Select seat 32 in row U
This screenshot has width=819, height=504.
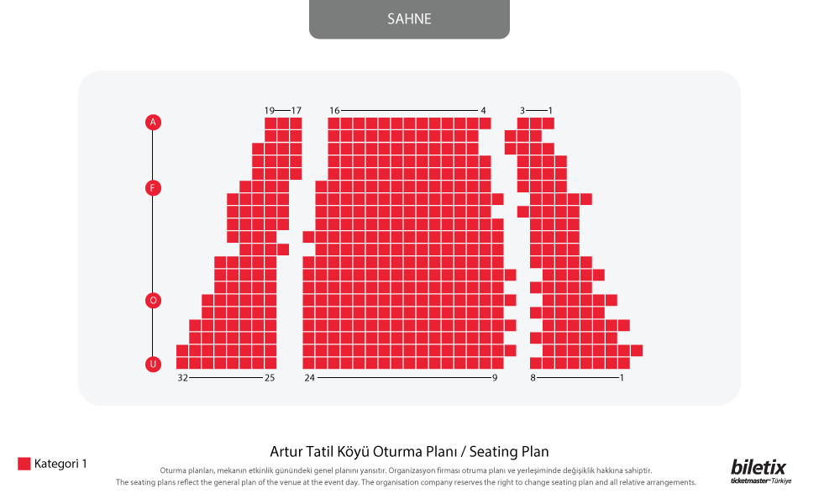click(182, 363)
